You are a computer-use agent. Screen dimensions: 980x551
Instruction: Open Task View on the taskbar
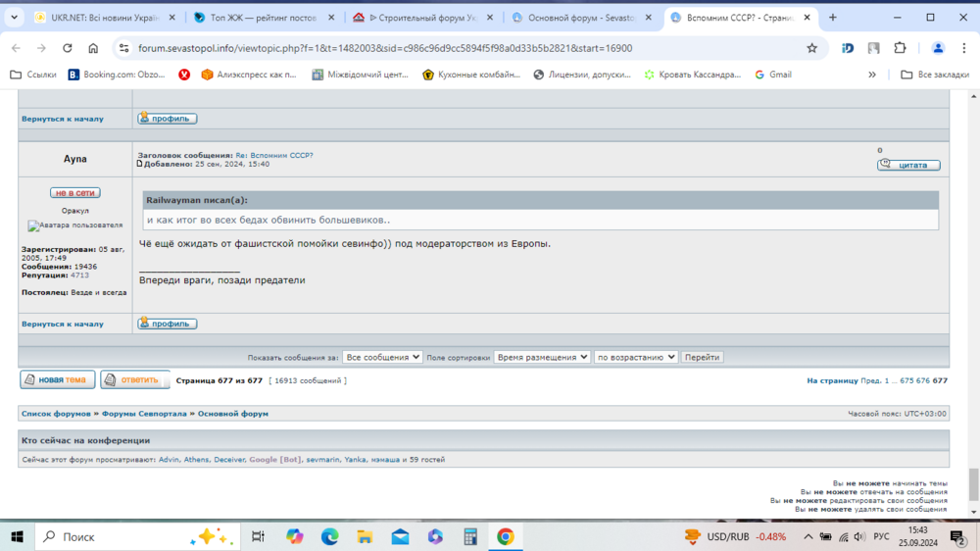(x=258, y=536)
